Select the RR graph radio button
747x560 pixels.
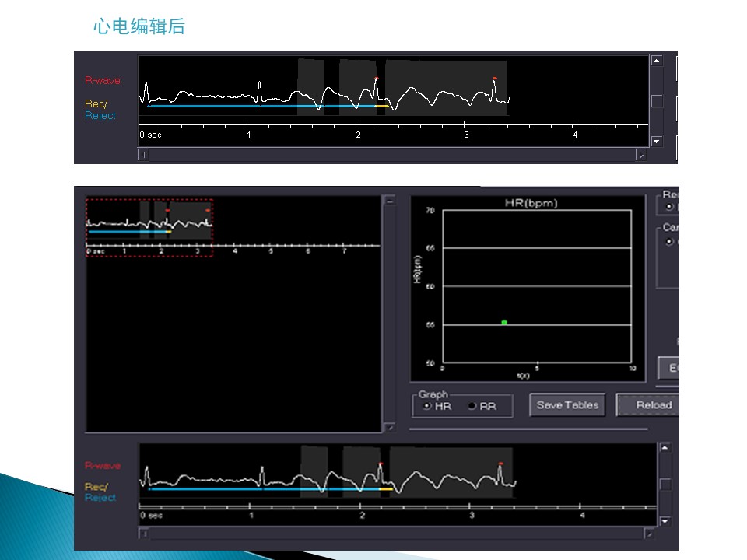(x=472, y=406)
